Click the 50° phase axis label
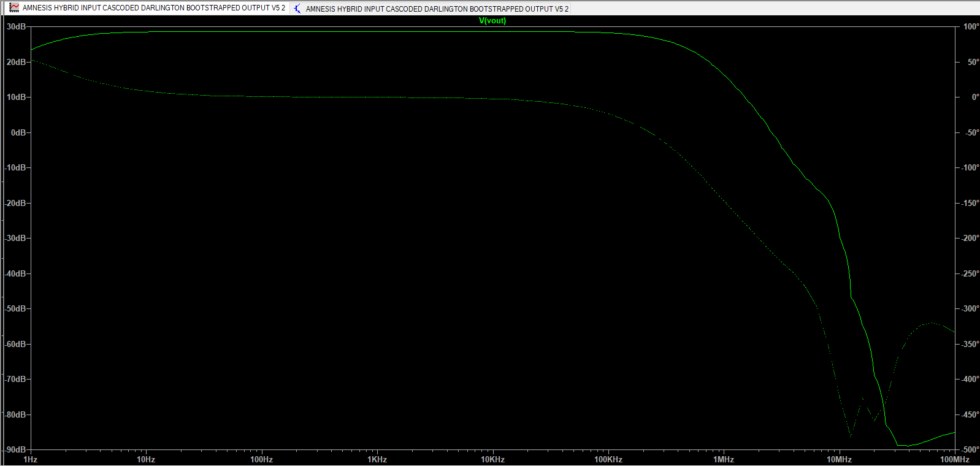The width and height of the screenshot is (980, 466). pos(973,62)
